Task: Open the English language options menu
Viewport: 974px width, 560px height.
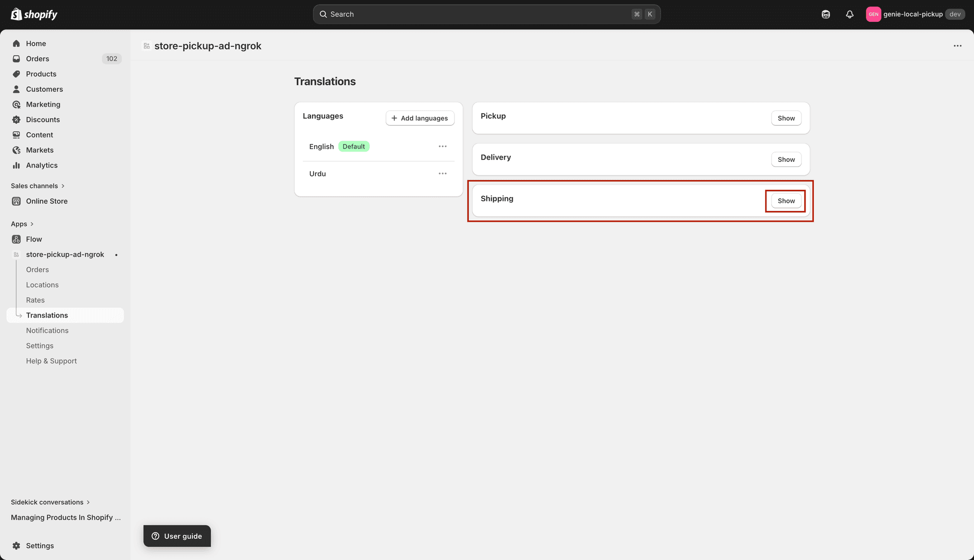Action: [442, 146]
